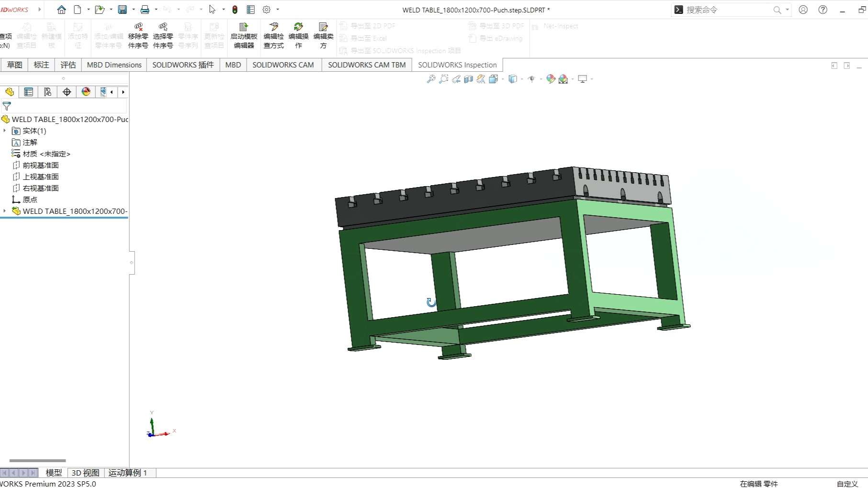Click Edit Vendors (编辑卖方)
The width and height of the screenshot is (868, 488).
click(323, 35)
